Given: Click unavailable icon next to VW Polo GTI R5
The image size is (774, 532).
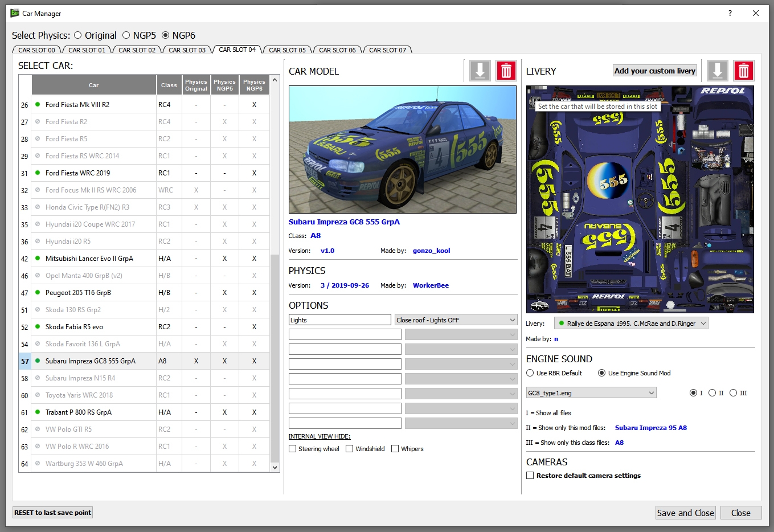Looking at the screenshot, I should [38, 429].
